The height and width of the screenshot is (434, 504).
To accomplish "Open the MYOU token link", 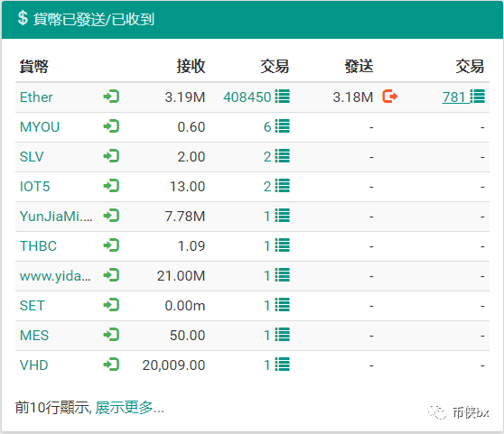I will click(40, 127).
